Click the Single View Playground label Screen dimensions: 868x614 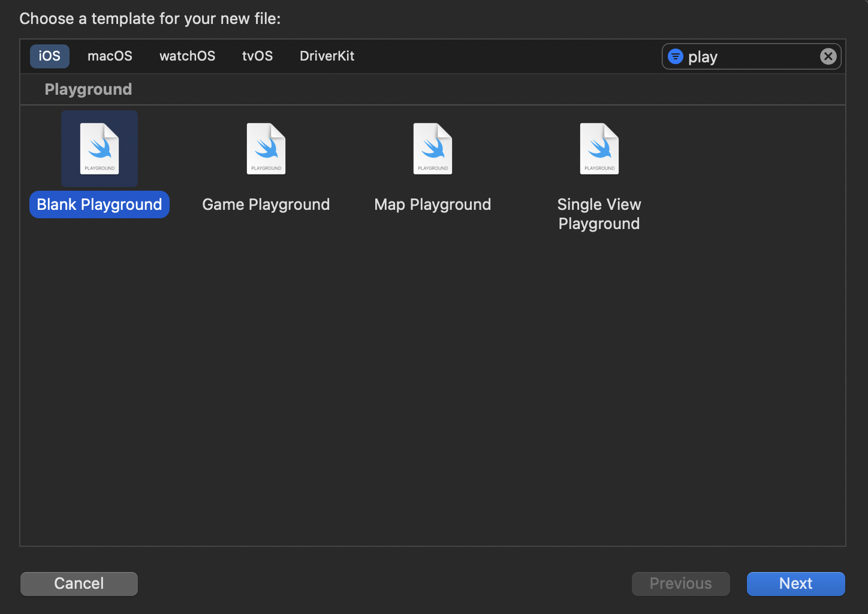click(x=599, y=214)
